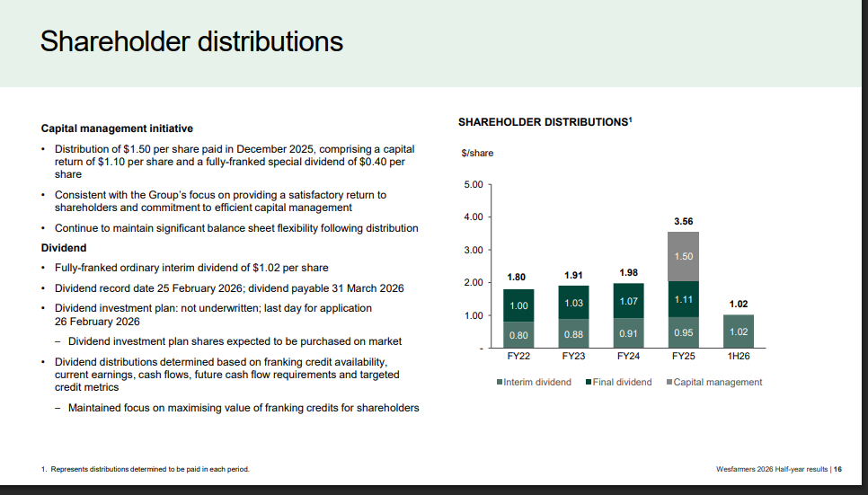Click the "Capital management initiative" heading

(x=118, y=128)
